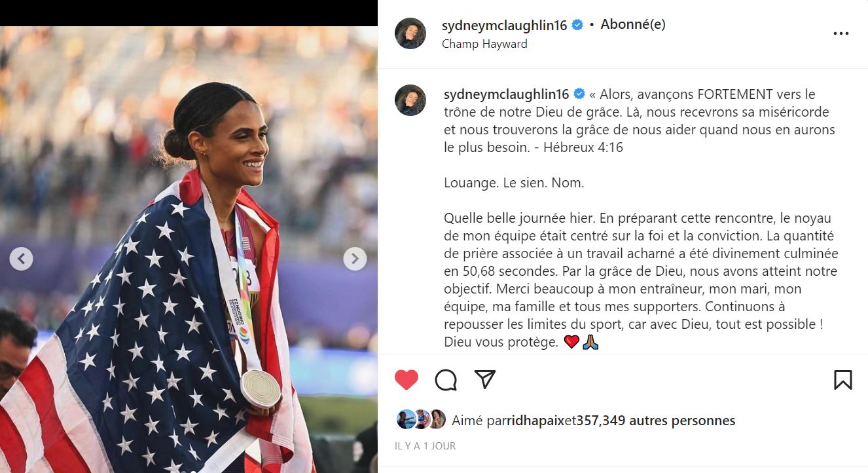Open sydneymclaughlin16 profile picture in header

[x=410, y=33]
